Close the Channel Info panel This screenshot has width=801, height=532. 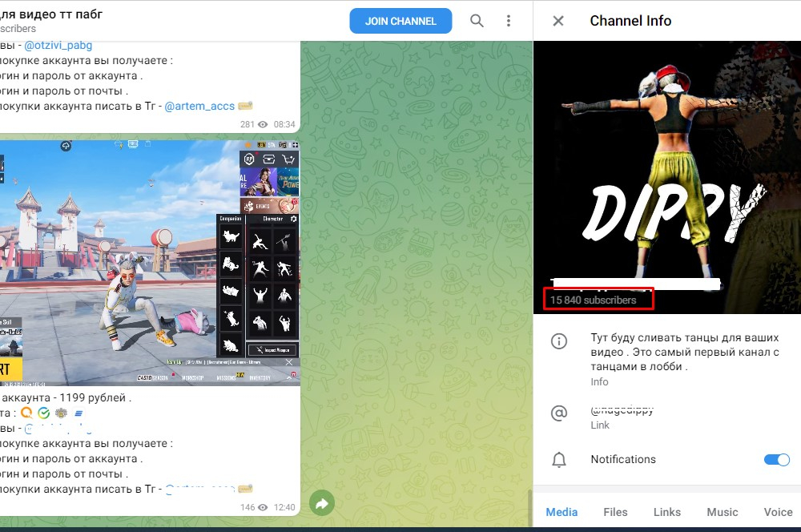point(558,21)
